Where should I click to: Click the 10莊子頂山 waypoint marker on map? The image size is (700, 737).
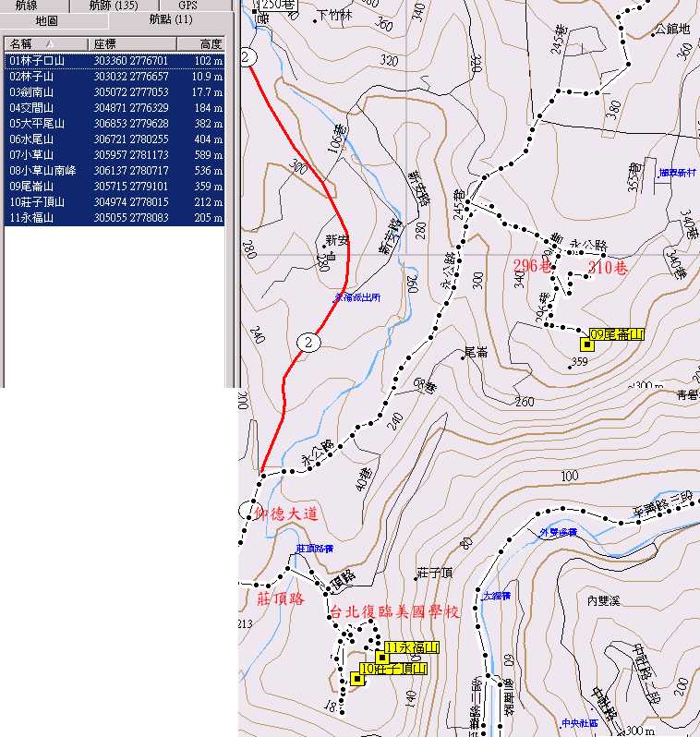[x=357, y=679]
